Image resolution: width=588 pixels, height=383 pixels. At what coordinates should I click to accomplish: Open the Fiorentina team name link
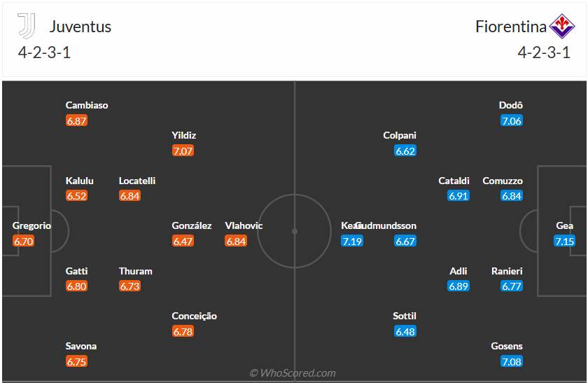(x=511, y=27)
